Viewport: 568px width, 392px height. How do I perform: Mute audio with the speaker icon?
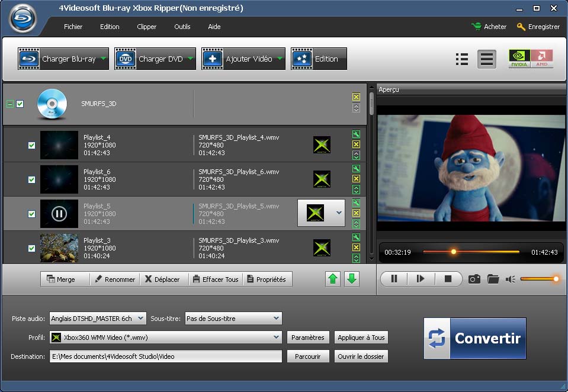pos(510,279)
